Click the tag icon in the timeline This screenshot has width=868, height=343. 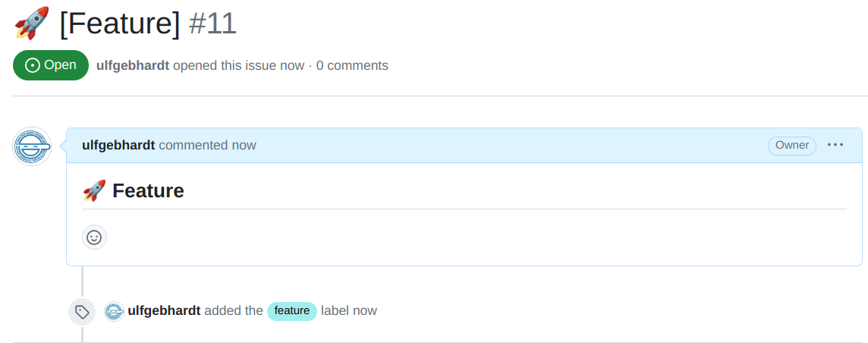(x=82, y=311)
